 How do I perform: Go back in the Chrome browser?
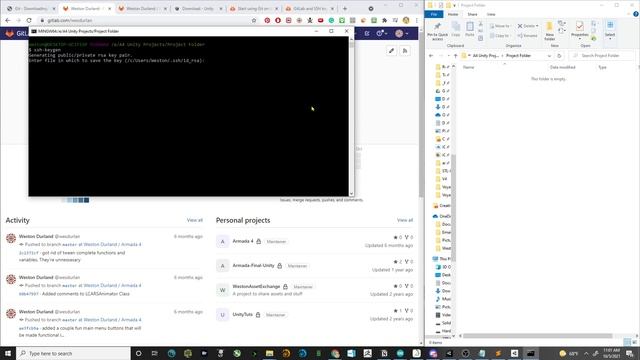(x=8, y=20)
